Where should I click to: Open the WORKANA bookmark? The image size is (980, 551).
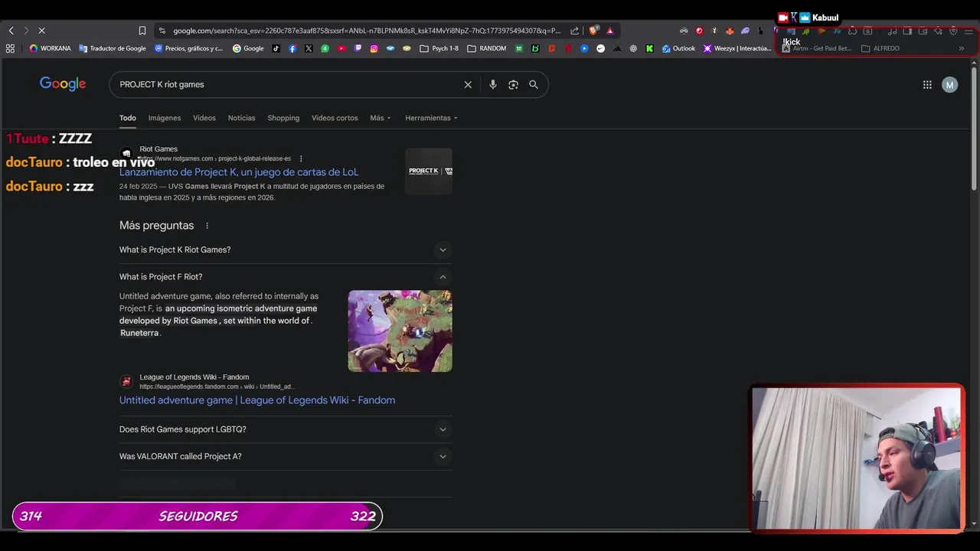[x=50, y=48]
